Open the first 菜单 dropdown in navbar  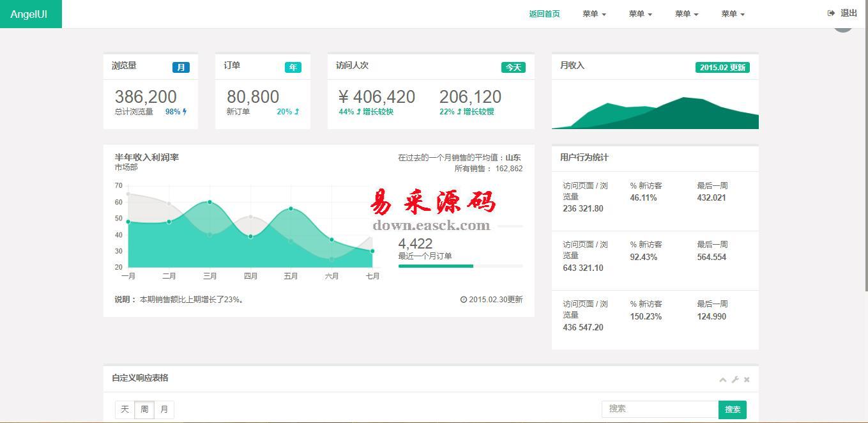coord(594,13)
